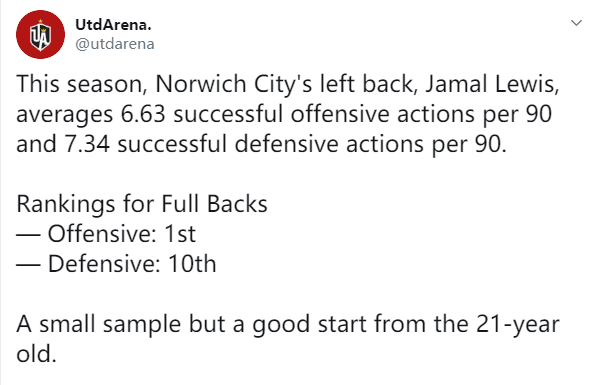Open the tweet options chevron menu

[576, 23]
